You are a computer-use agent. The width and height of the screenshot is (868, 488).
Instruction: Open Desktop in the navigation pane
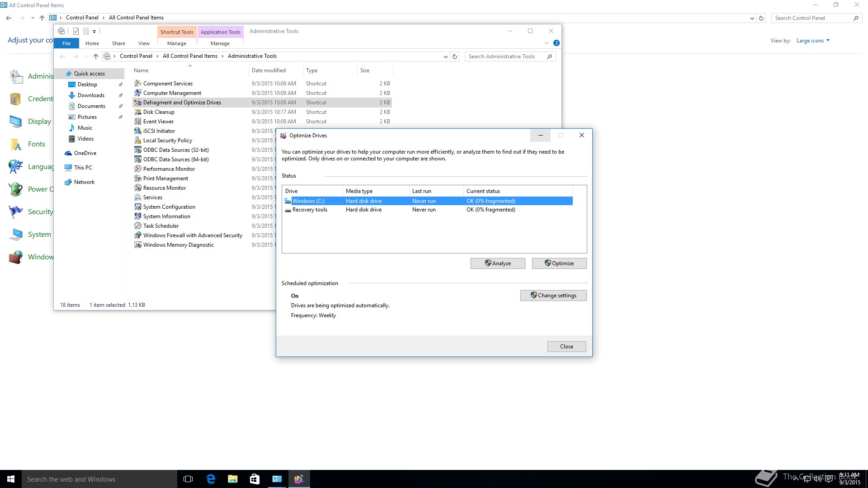(x=87, y=84)
